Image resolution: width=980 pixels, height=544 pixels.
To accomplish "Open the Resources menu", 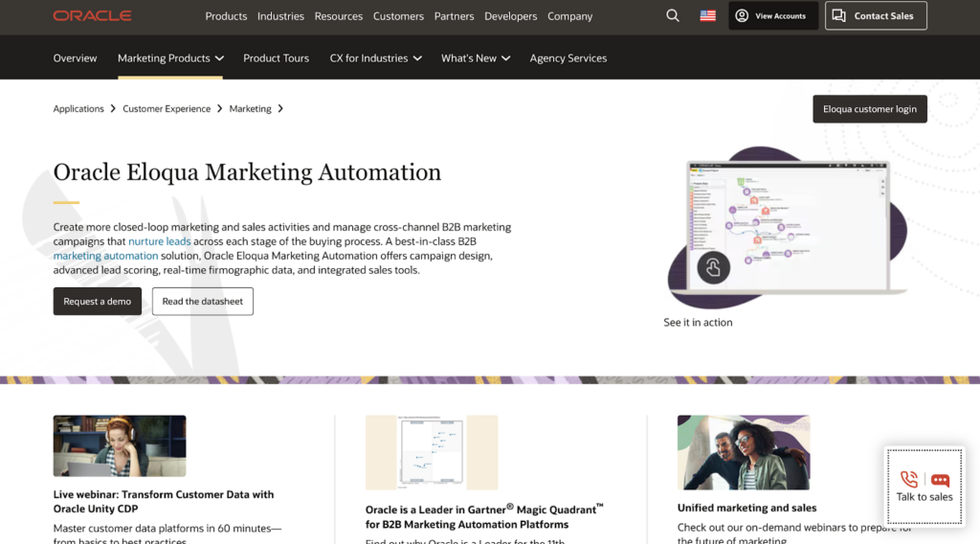I will 339,16.
